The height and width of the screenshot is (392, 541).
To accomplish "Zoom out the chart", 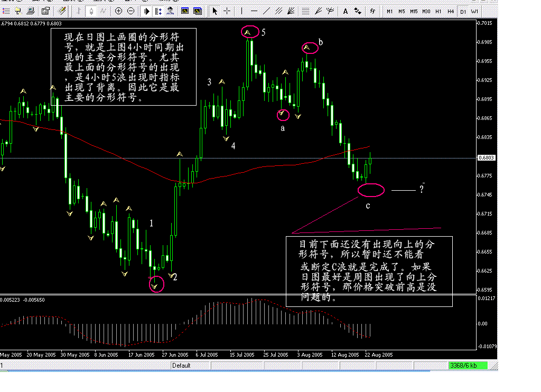I will pos(131,11).
